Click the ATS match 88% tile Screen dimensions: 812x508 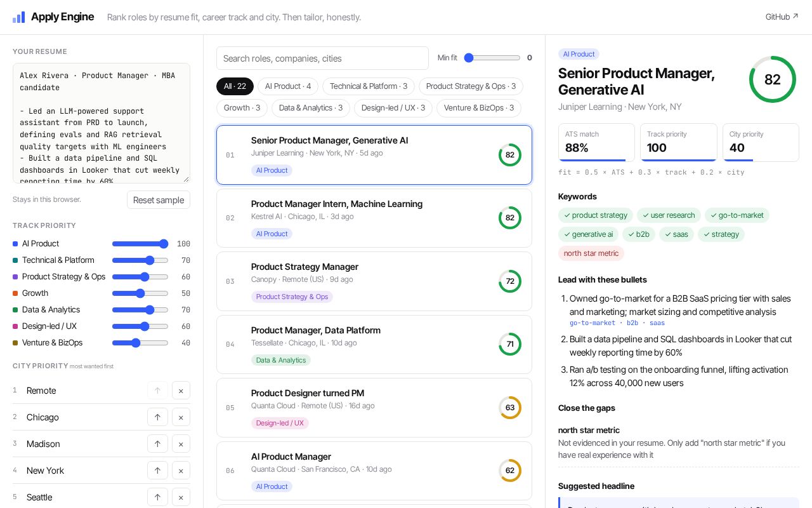596,142
